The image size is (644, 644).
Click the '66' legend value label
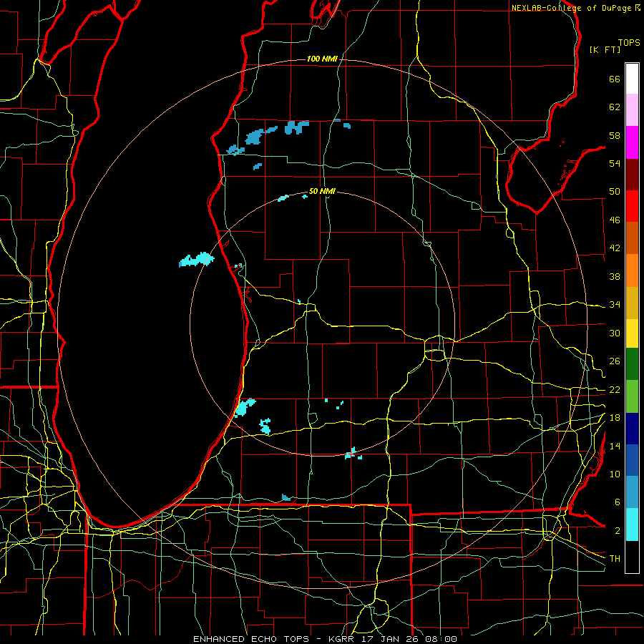(x=615, y=79)
